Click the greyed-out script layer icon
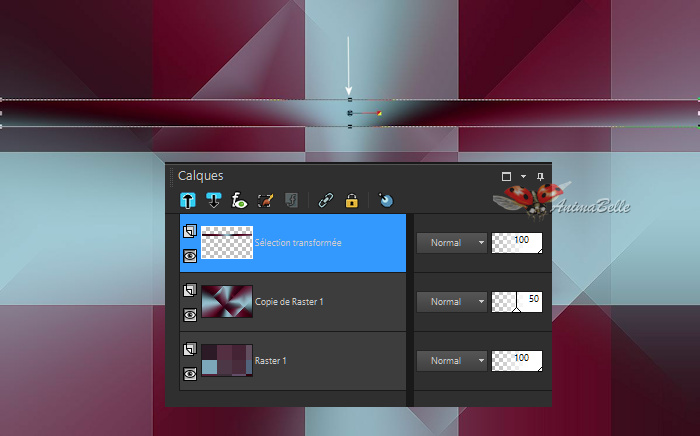The height and width of the screenshot is (436, 700). point(291,200)
